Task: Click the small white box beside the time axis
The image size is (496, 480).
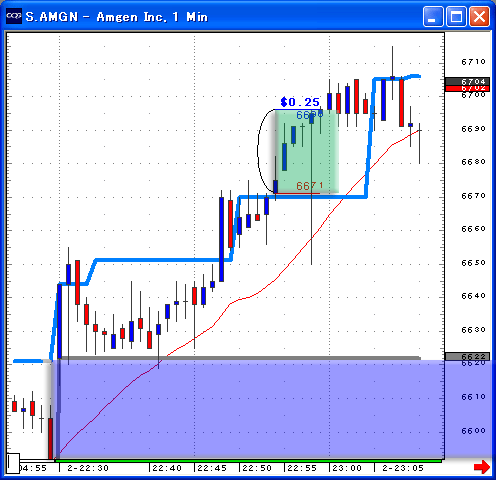Action: [x=13, y=463]
